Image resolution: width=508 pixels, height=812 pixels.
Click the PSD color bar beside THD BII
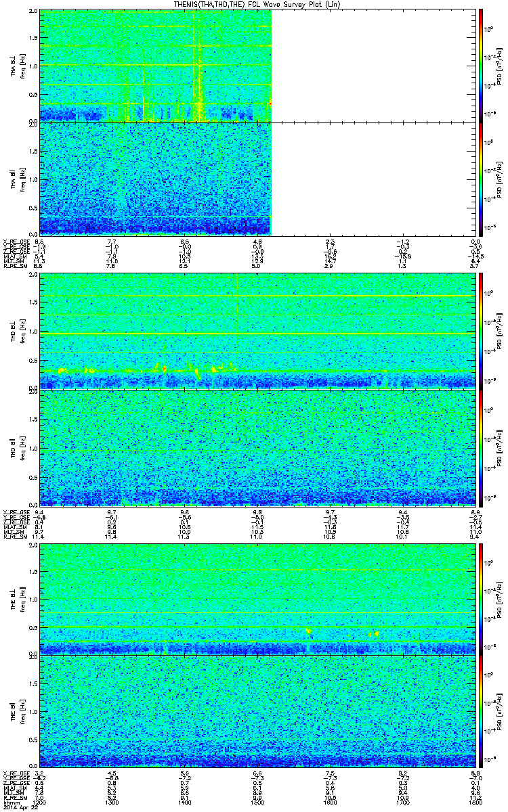(x=482, y=447)
